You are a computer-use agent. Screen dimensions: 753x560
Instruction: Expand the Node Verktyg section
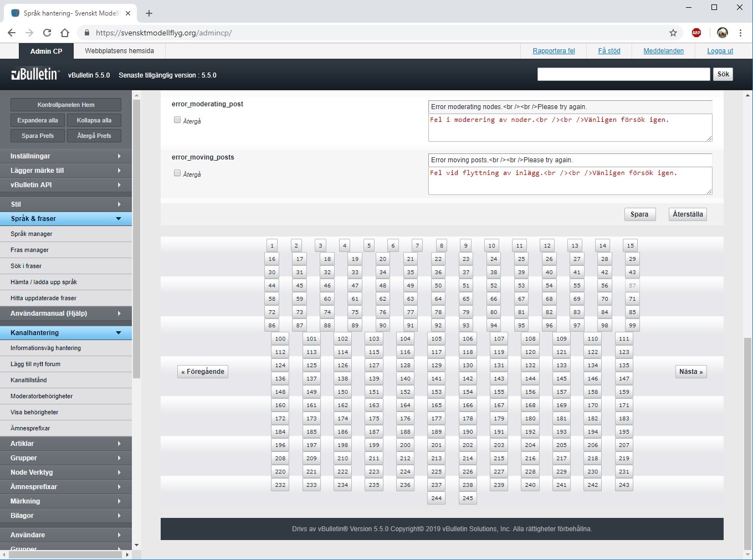click(x=66, y=472)
